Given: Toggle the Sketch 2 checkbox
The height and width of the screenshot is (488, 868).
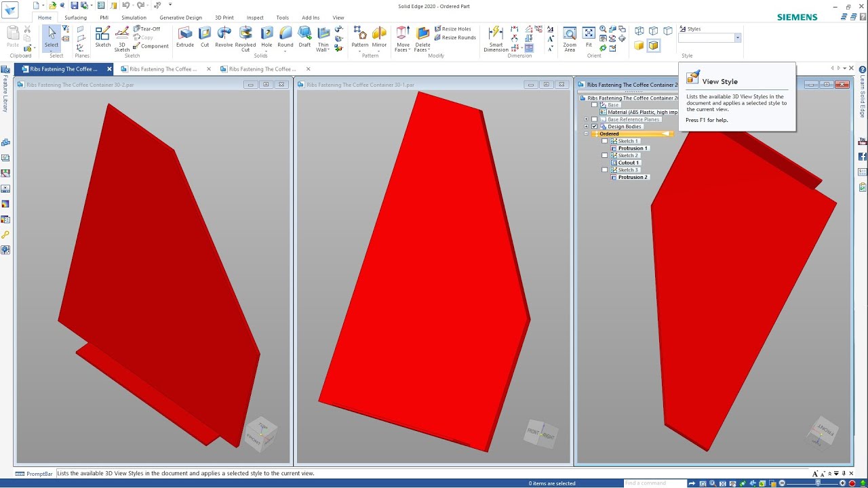Looking at the screenshot, I should [605, 155].
